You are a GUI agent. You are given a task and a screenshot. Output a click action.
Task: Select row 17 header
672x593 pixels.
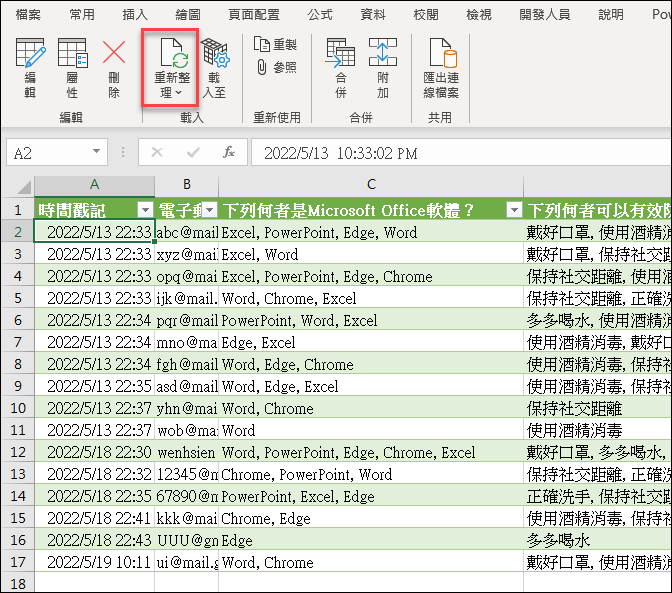coord(18,561)
